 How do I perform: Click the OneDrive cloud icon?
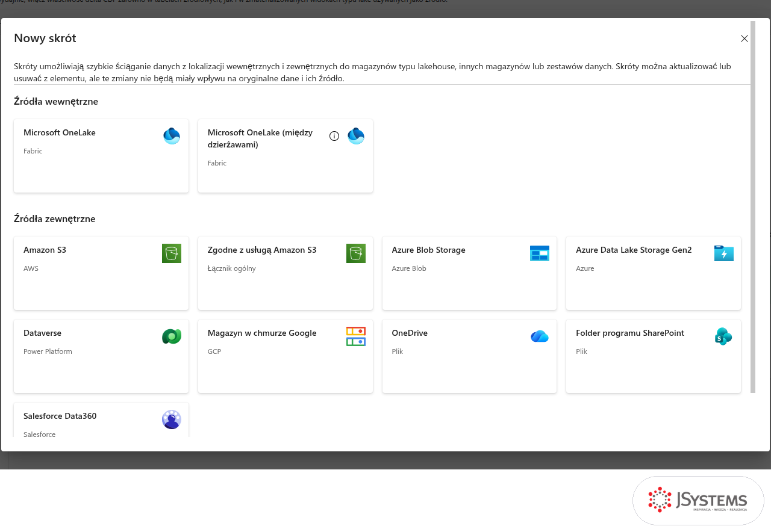[540, 336]
